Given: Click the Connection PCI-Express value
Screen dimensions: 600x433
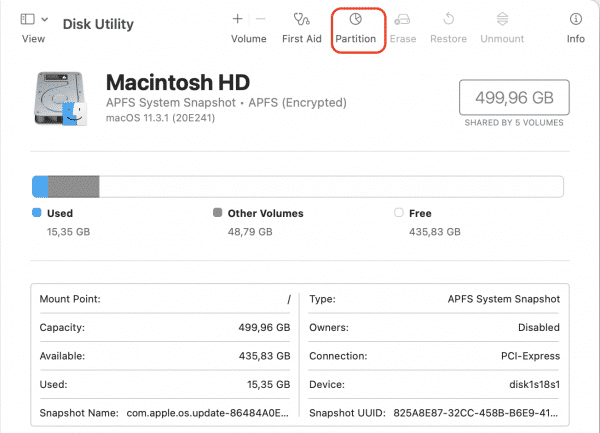Looking at the screenshot, I should tap(530, 356).
